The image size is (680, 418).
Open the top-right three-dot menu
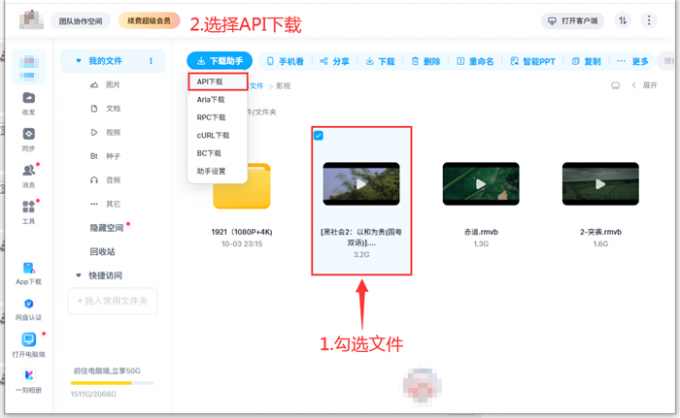649,20
